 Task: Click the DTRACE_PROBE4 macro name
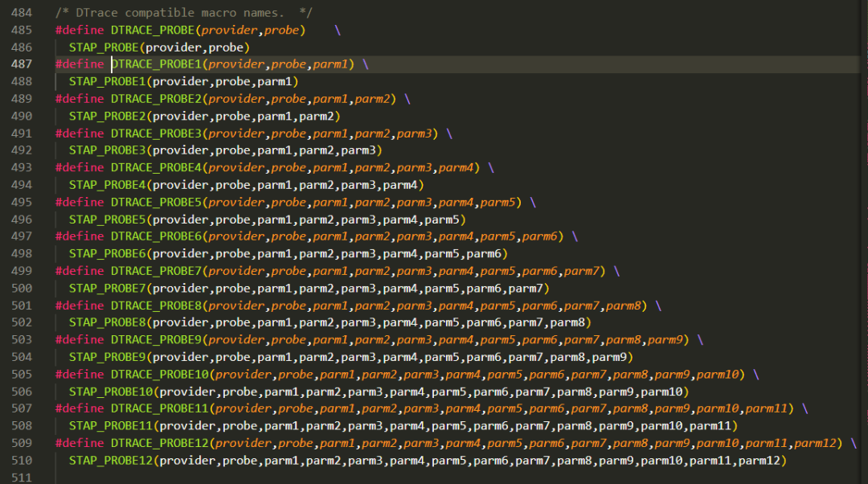click(x=156, y=167)
